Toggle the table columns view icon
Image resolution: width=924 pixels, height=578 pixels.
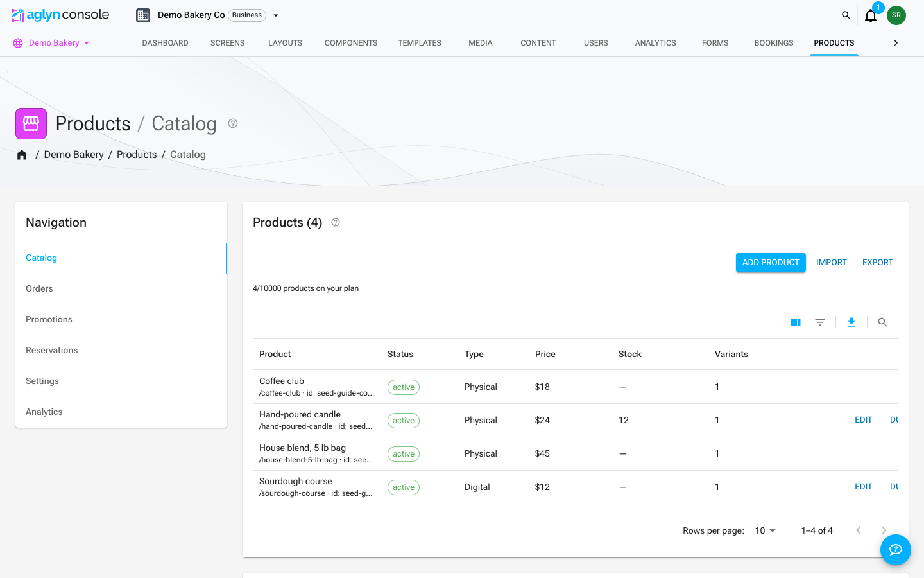(x=796, y=322)
